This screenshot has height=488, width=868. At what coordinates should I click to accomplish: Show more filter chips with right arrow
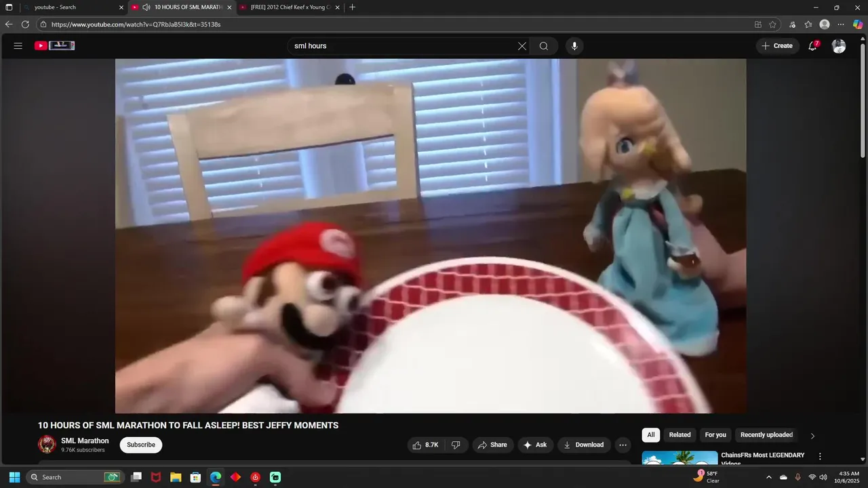[812, 436]
